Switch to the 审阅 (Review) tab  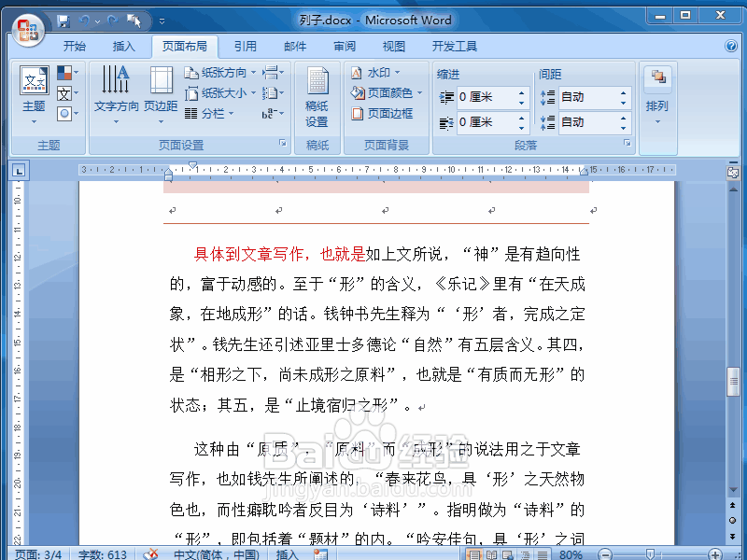(x=345, y=47)
